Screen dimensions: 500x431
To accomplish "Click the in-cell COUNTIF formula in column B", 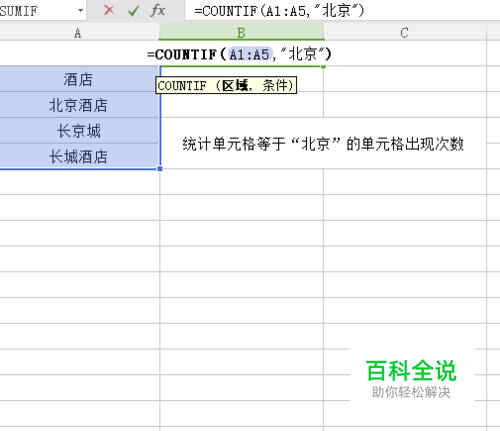I will click(x=239, y=54).
